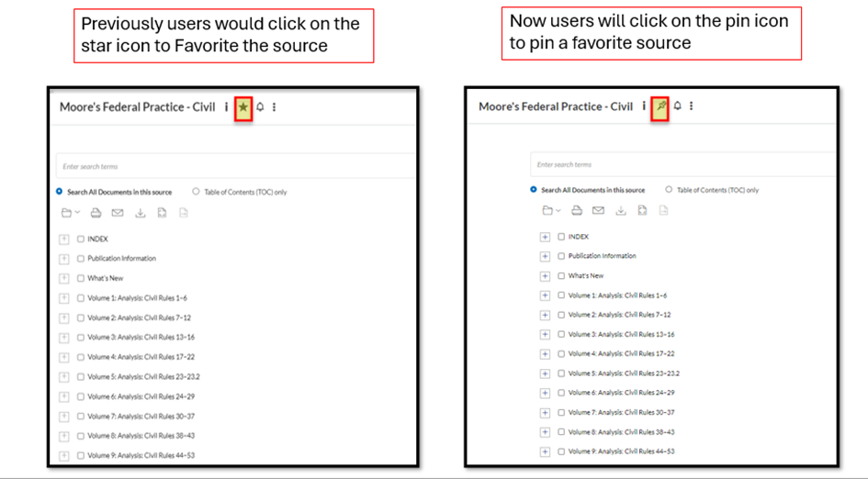Image resolution: width=868 pixels, height=479 pixels.
Task: Click the info icon beside the right title
Action: [x=644, y=106]
